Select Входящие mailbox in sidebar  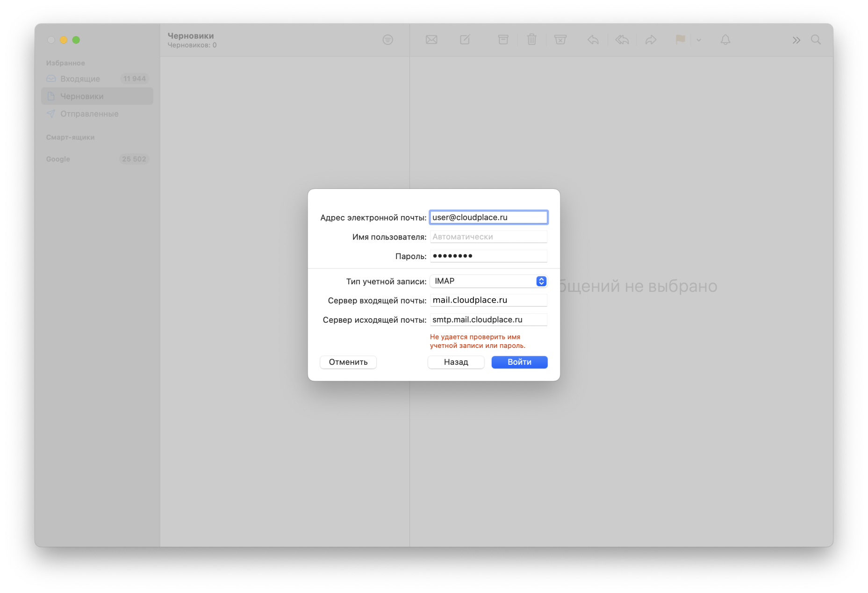[80, 79]
